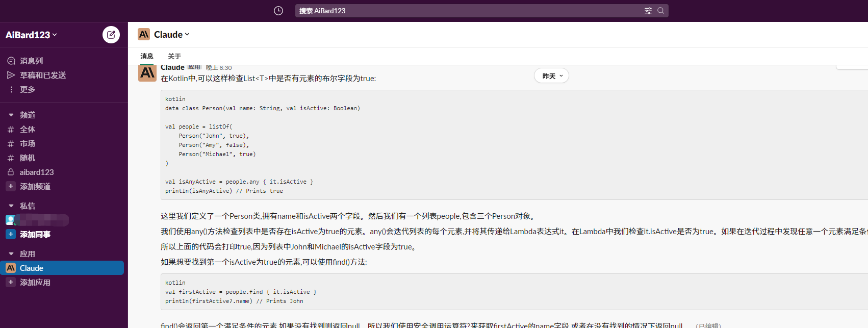Collapse the 私信 section
Image resolution: width=868 pixels, height=328 pixels.
click(11, 206)
